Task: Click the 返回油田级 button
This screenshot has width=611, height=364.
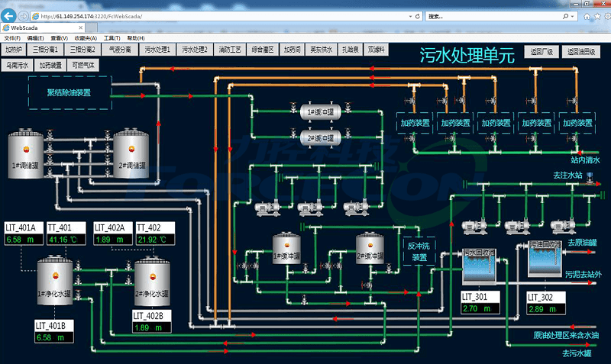Action: pos(582,52)
